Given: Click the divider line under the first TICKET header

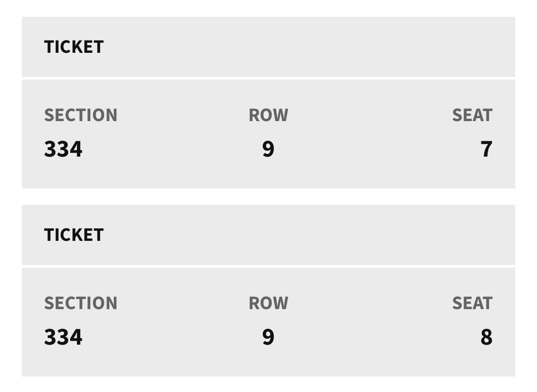Looking at the screenshot, I should pos(268,78).
